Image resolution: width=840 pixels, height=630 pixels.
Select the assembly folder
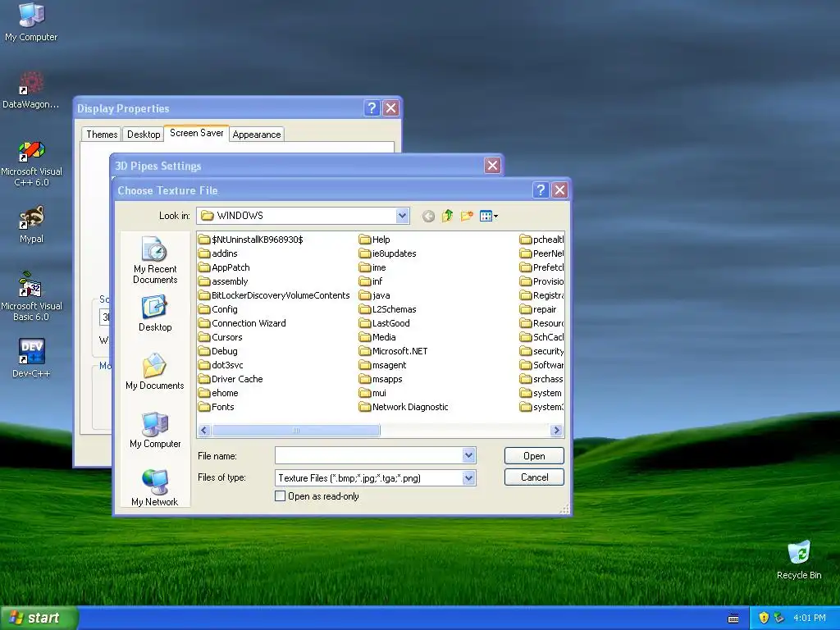coord(223,281)
